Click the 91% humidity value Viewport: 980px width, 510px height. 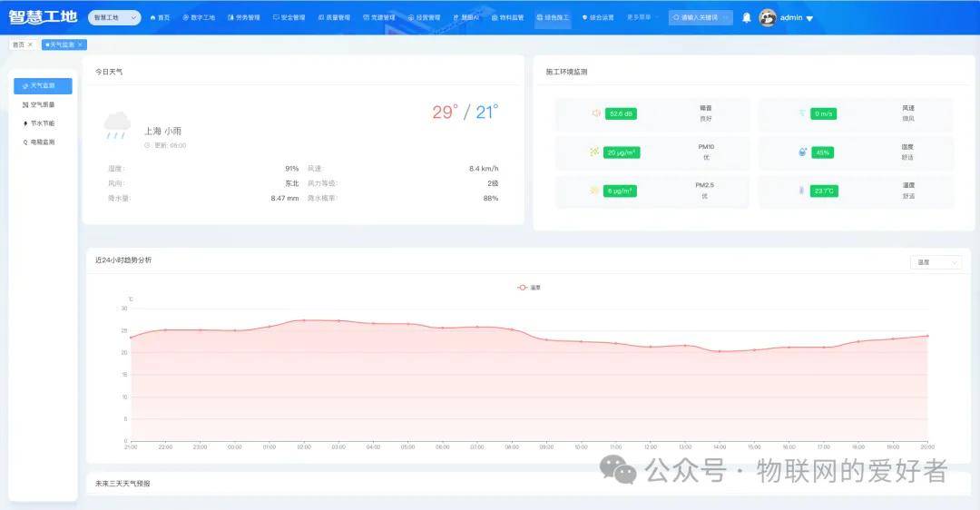[x=292, y=169]
